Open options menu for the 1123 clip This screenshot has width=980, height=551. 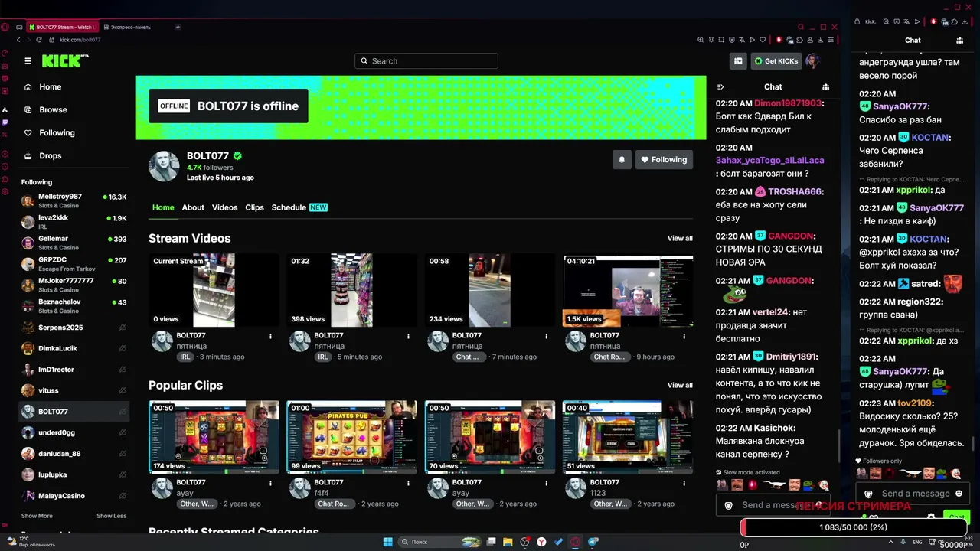tap(684, 483)
